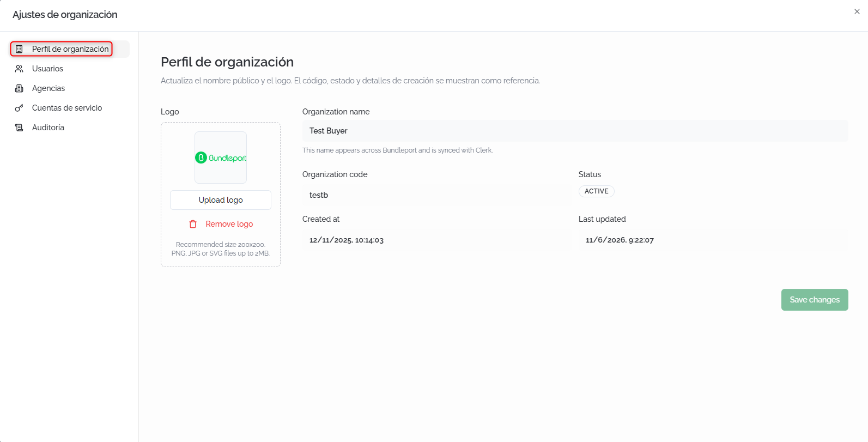868x442 pixels.
Task: Click the trash icon next to Remove logo
Action: 193,224
